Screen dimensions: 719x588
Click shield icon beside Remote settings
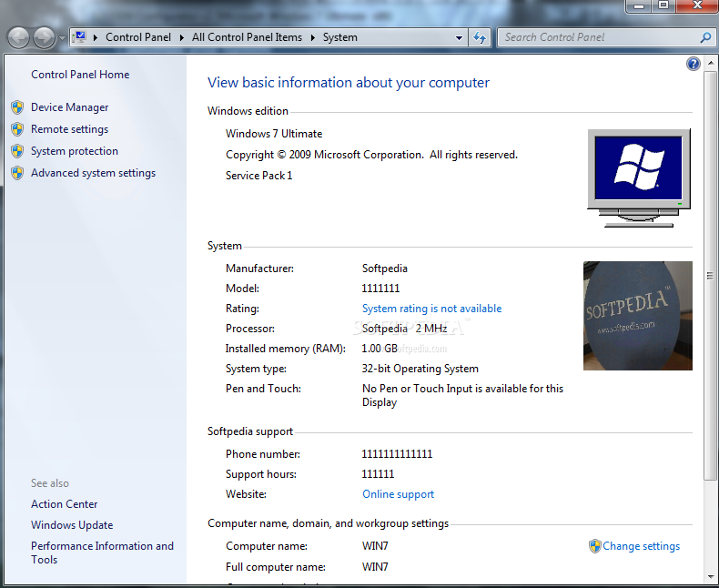17,129
